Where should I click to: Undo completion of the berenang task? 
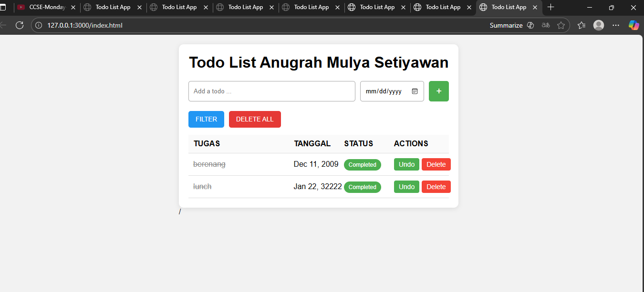[406, 164]
